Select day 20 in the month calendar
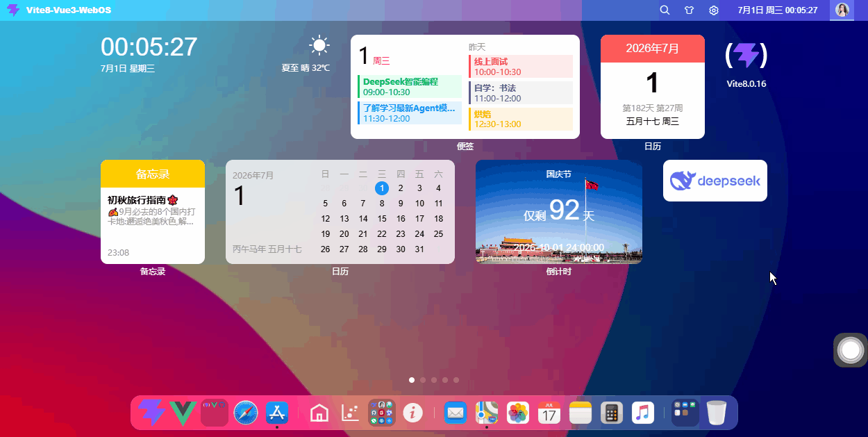The width and height of the screenshot is (868, 437). coord(344,234)
